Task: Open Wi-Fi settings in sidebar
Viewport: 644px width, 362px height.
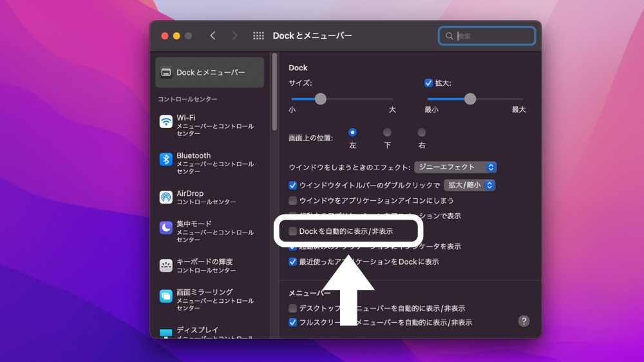Action: tap(209, 125)
